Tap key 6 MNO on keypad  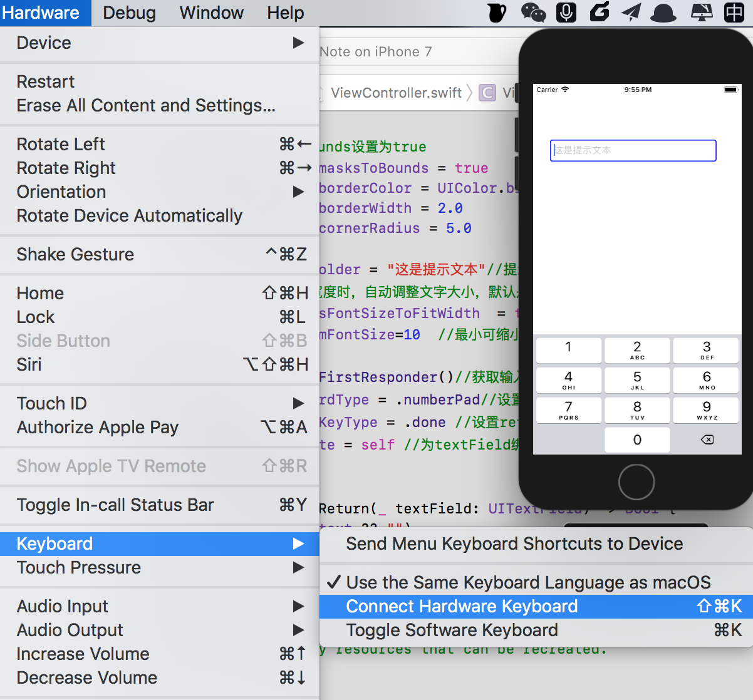pos(706,380)
